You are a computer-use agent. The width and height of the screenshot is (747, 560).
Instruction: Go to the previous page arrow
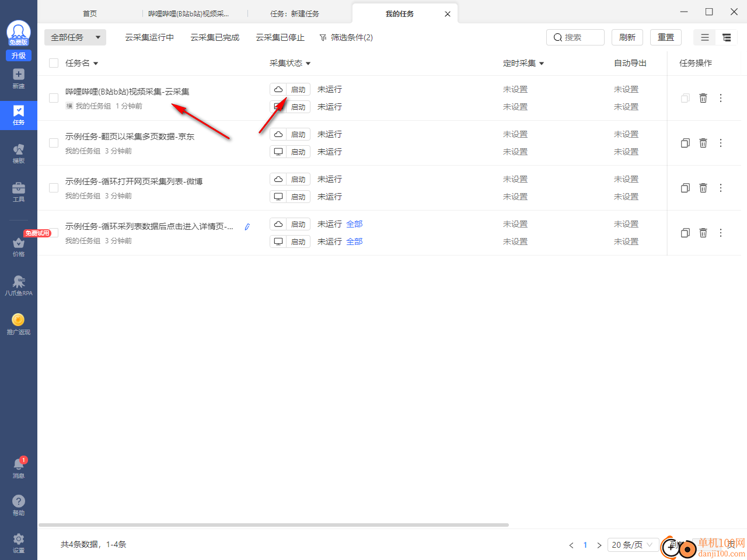pos(571,545)
